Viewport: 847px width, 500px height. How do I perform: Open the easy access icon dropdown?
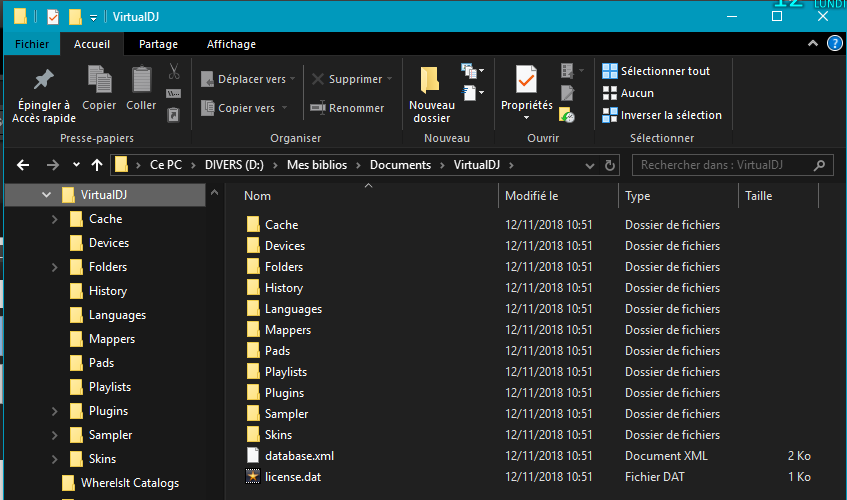(x=472, y=93)
